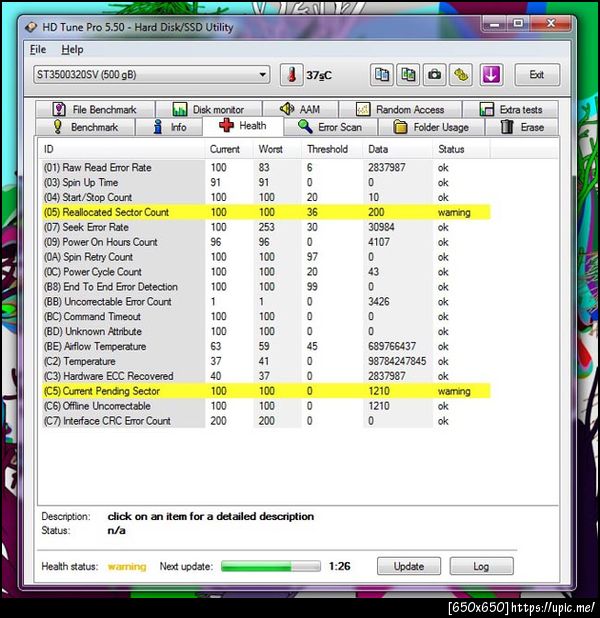
Task: Click the 37°C temperature reading
Action: coord(319,75)
